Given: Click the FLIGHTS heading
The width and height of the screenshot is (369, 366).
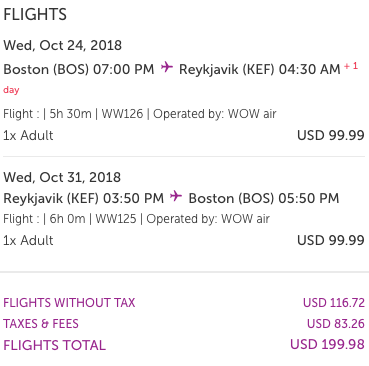Looking at the screenshot, I should tap(35, 15).
